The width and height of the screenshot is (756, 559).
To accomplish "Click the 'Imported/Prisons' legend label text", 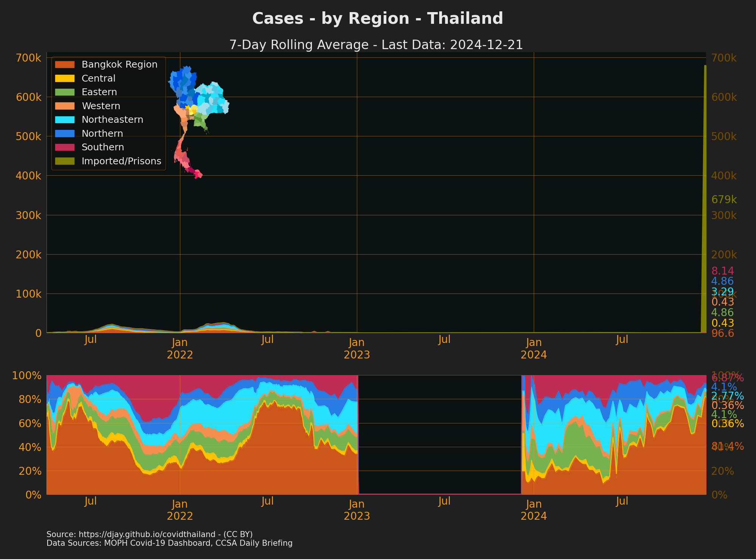I will (x=121, y=161).
